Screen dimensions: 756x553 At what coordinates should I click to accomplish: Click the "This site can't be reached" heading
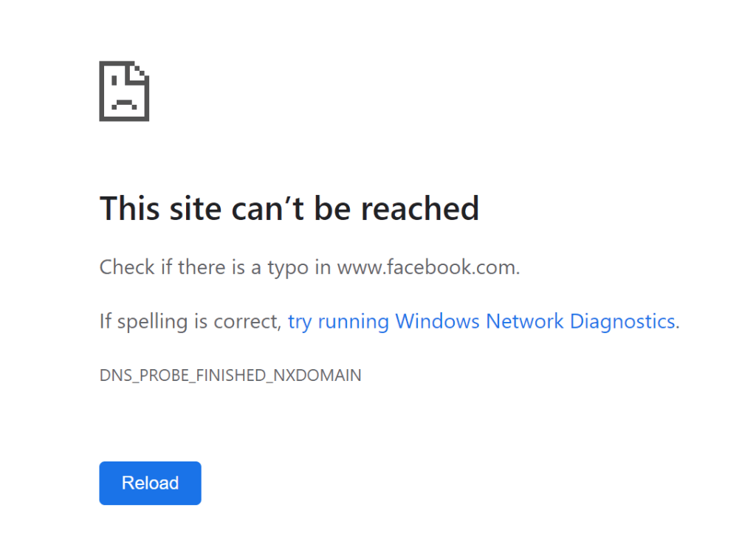[x=289, y=209]
